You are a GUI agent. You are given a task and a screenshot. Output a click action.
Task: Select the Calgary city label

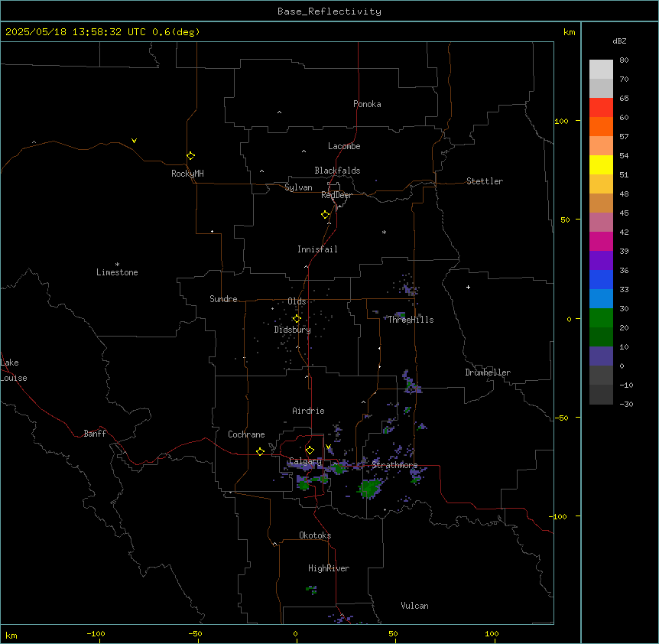click(x=305, y=461)
